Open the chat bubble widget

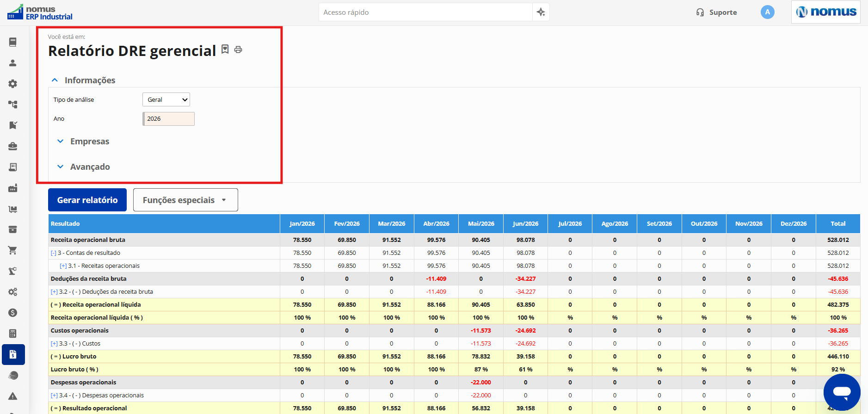point(842,392)
